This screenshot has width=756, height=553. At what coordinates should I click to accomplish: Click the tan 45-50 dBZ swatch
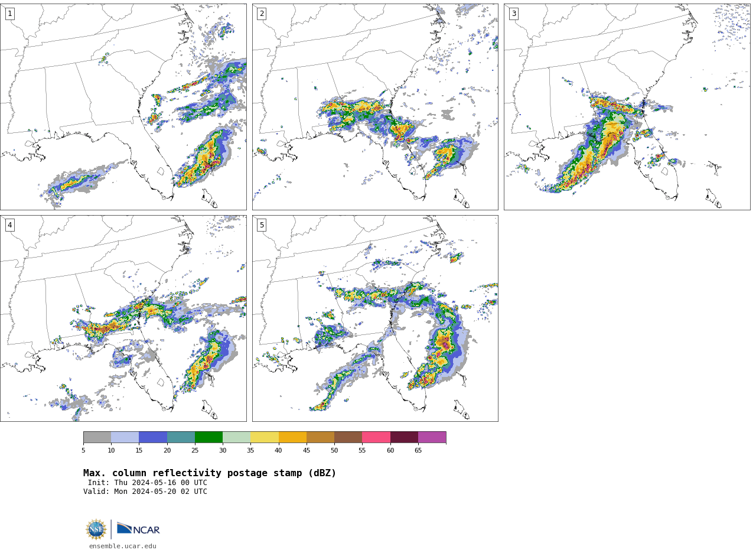tap(320, 437)
